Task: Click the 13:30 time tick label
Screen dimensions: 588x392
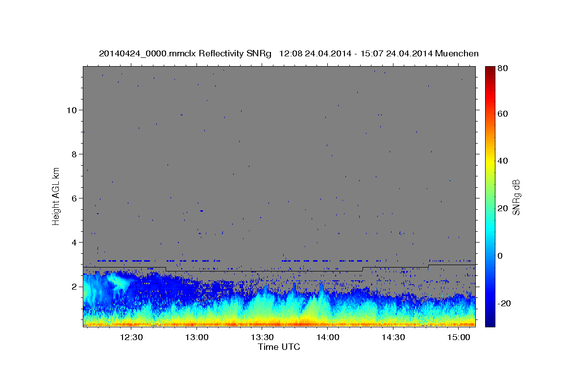Action: [x=262, y=338]
